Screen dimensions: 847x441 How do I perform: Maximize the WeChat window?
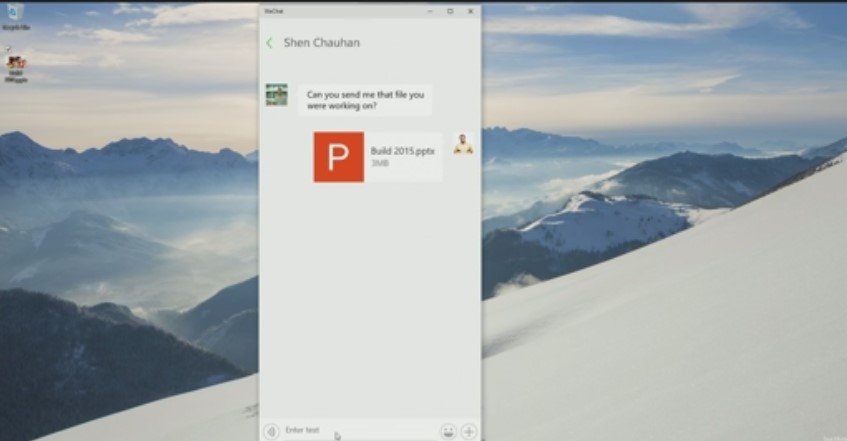point(450,11)
